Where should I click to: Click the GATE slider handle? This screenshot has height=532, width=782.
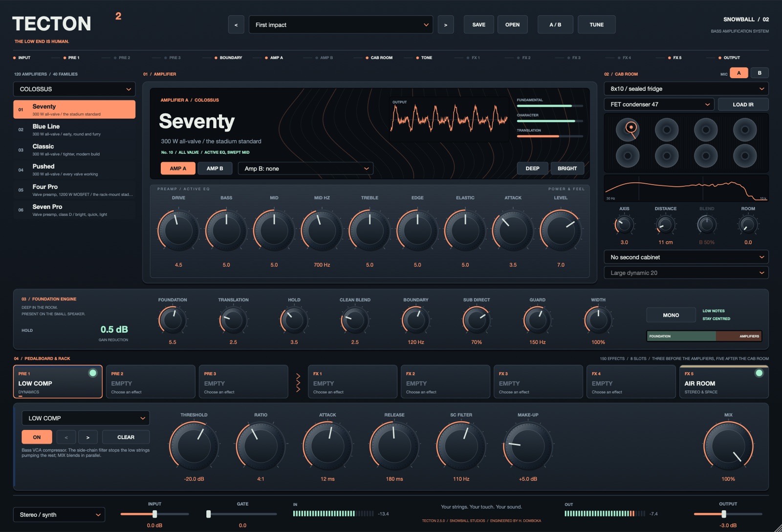click(x=209, y=514)
